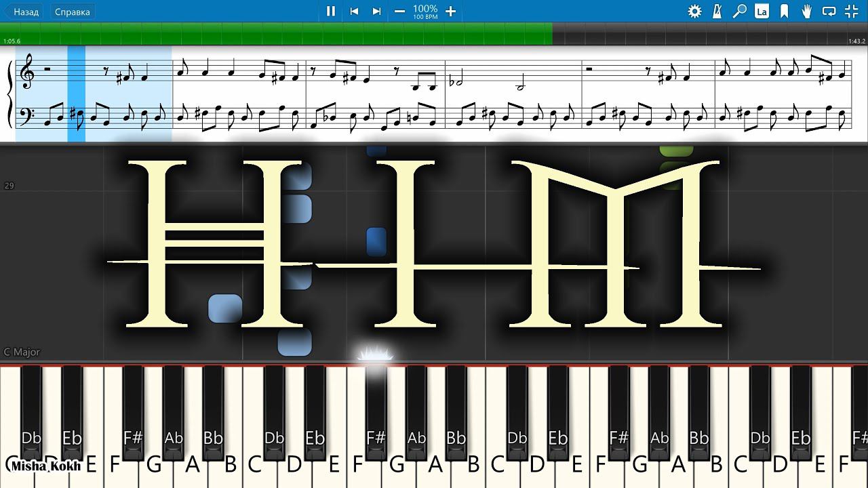868x488 pixels.
Task: Click the treble clef symbol
Action: click(27, 73)
